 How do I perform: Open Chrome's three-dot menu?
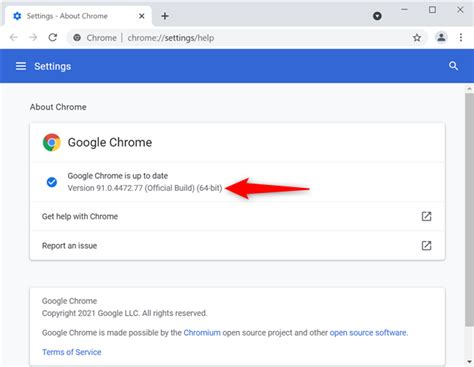pyautogui.click(x=461, y=38)
